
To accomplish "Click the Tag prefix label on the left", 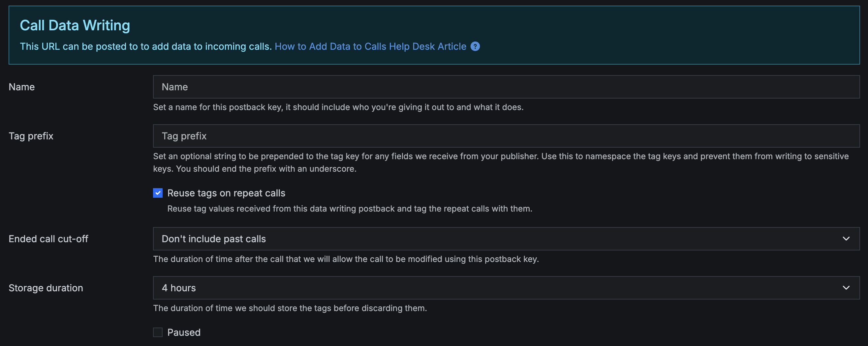I will tap(31, 136).
